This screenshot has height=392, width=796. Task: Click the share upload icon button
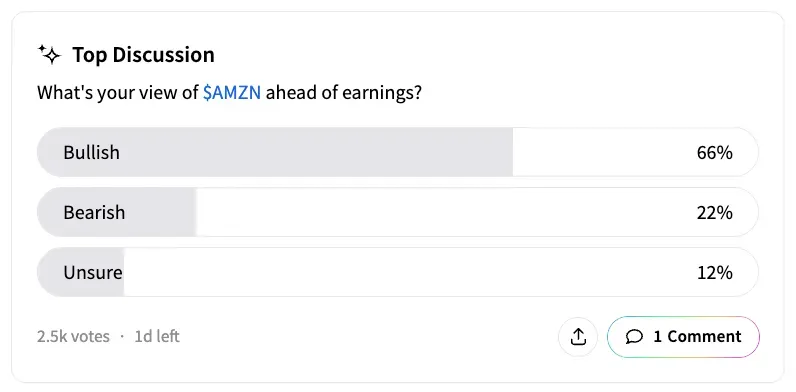[x=578, y=337]
